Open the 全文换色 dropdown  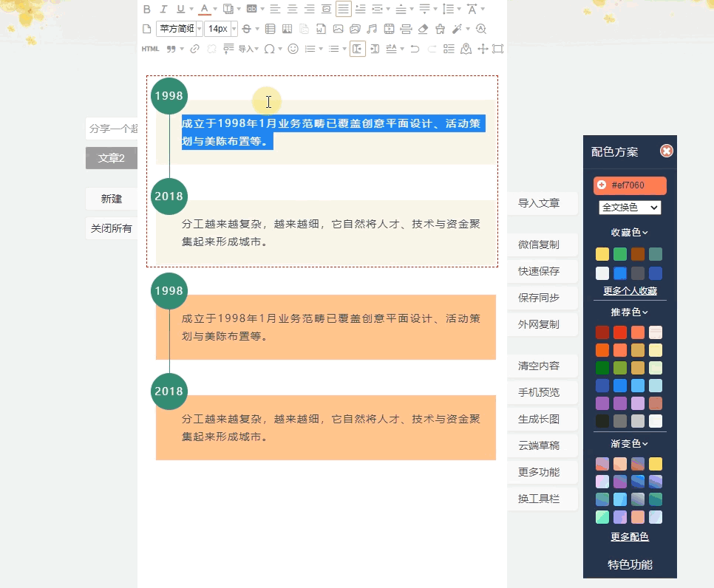pyautogui.click(x=630, y=208)
